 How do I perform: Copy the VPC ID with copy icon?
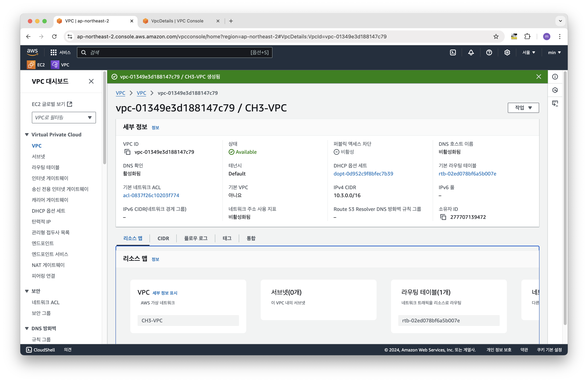click(127, 152)
